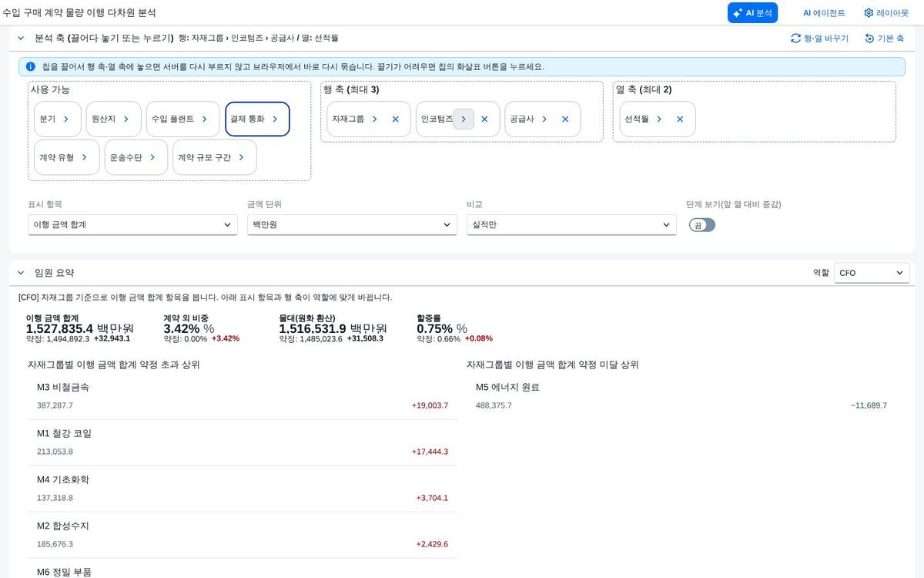Click the 이행 금액 합계 value 1,527,835.4
Image resolution: width=924 pixels, height=578 pixels.
pos(59,328)
